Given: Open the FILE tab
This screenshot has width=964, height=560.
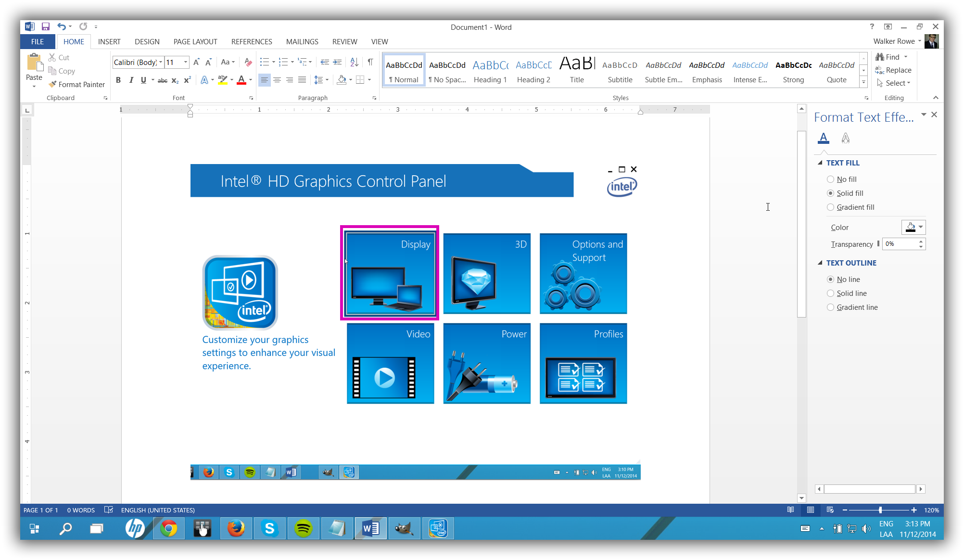Looking at the screenshot, I should pos(38,42).
